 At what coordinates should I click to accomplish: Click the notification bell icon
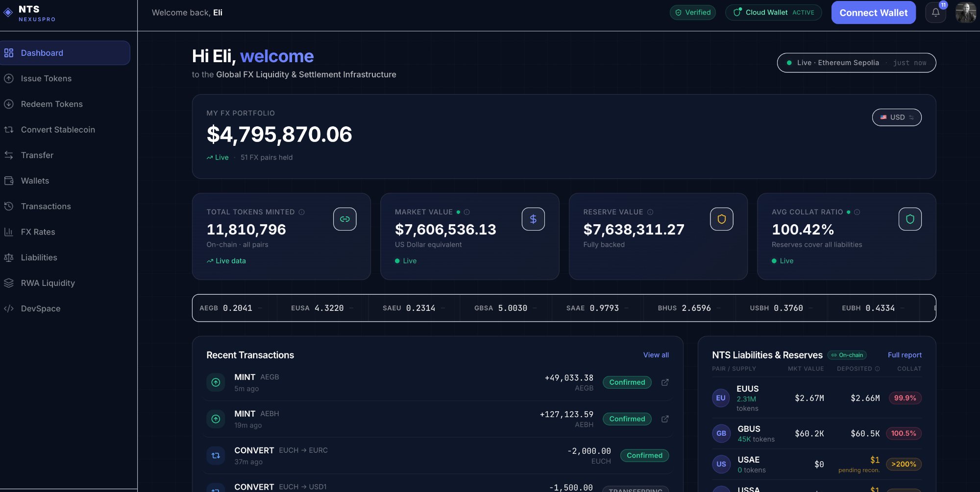935,12
